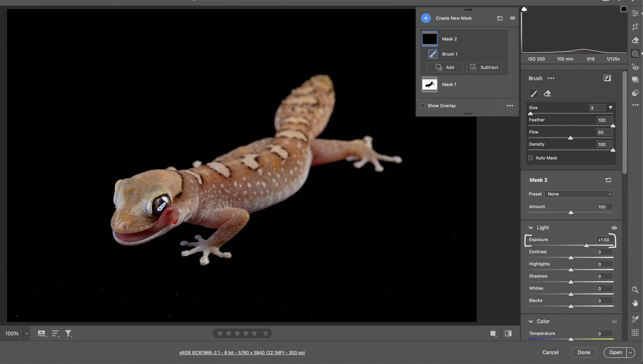Select the Red Eye removal tool

[x=635, y=67]
